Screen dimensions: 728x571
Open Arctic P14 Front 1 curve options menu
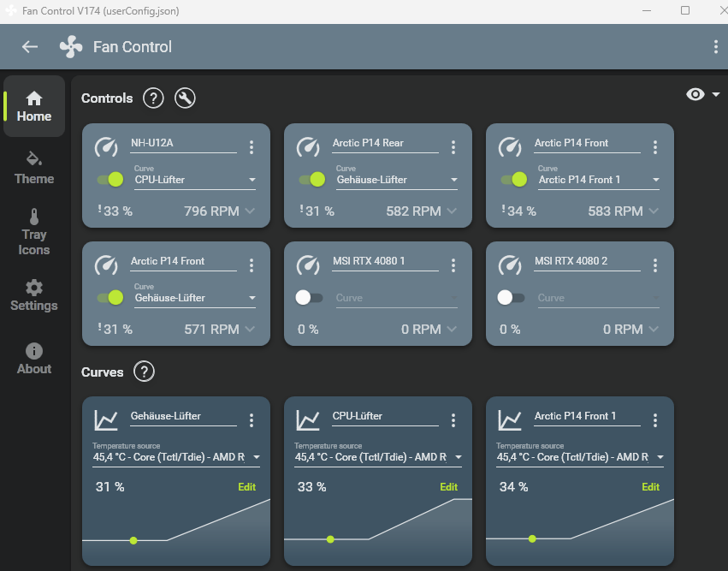655,420
